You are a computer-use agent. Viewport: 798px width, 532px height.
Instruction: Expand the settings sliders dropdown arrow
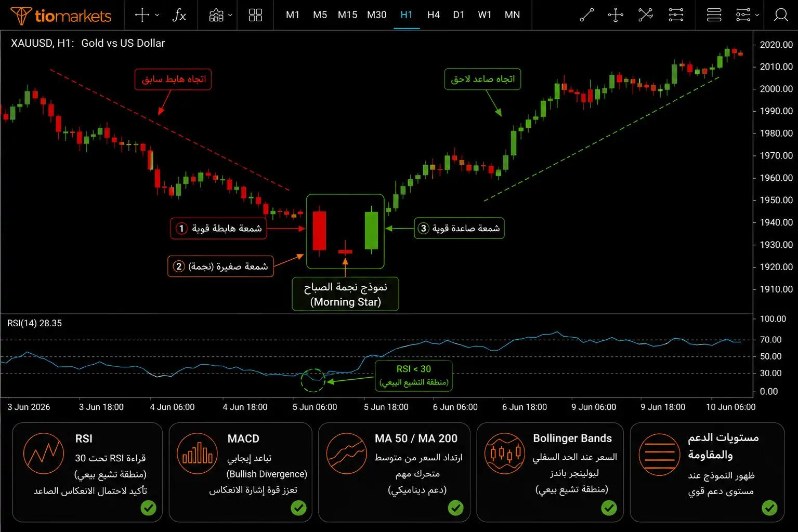757,16
